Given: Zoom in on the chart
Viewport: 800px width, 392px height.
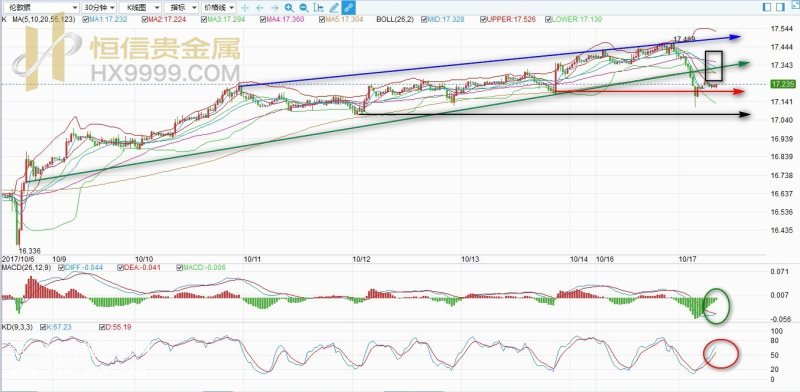Looking at the screenshot, I should tap(289, 8).
